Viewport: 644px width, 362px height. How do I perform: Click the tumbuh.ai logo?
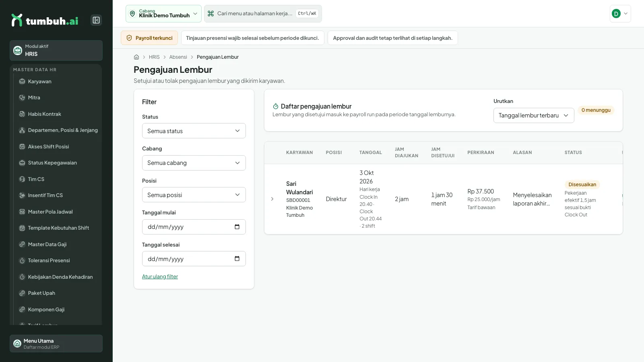[45, 21]
